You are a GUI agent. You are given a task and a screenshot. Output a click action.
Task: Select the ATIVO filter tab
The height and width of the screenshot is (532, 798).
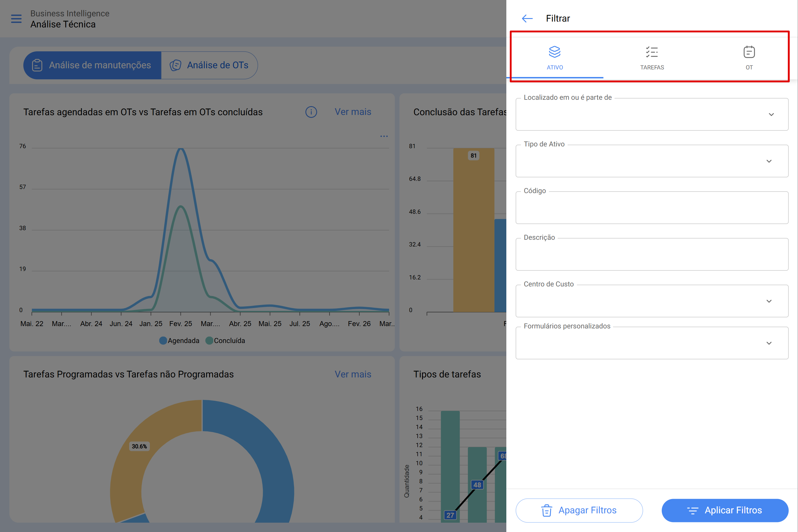[x=555, y=58]
